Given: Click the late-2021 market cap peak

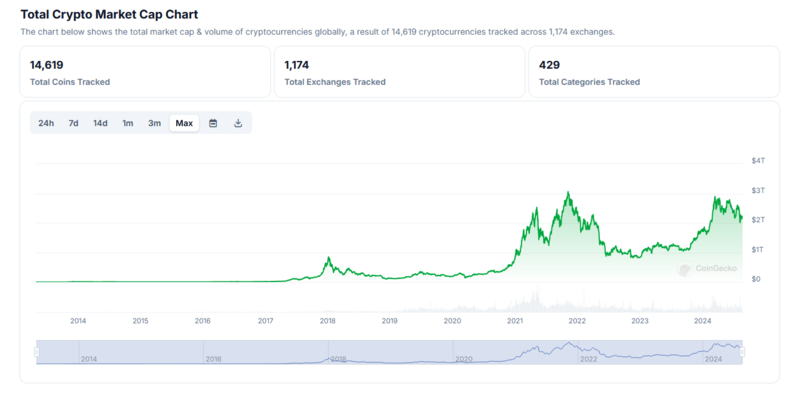Looking at the screenshot, I should pyautogui.click(x=568, y=193).
